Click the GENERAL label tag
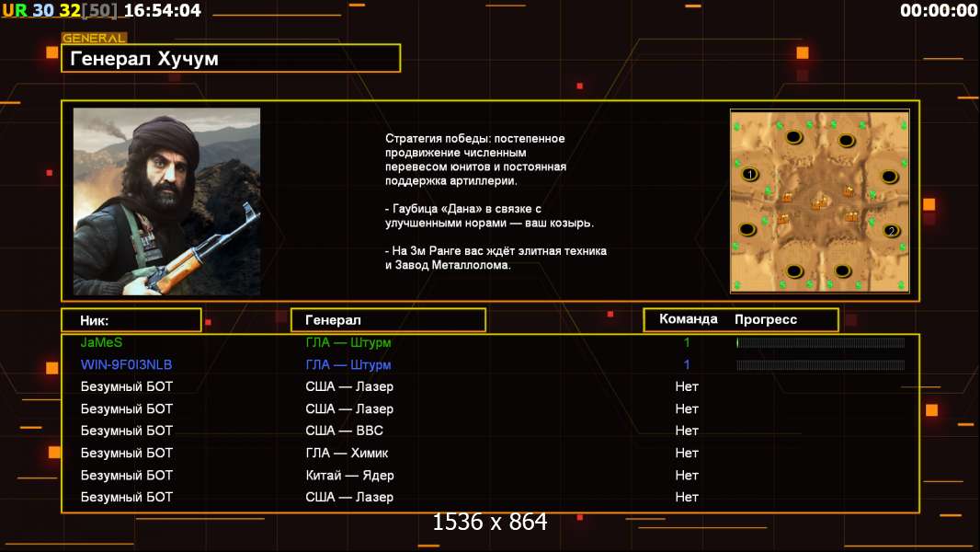 (94, 38)
